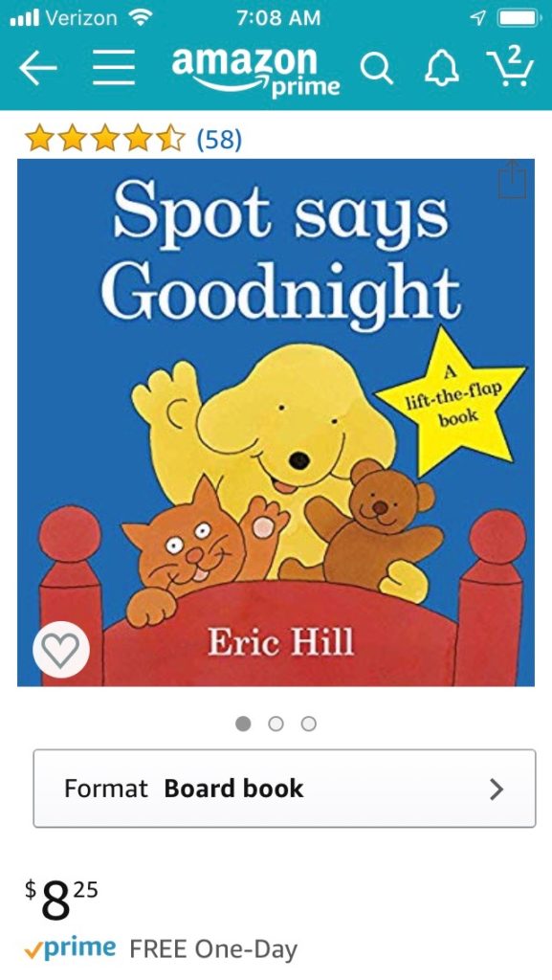Tap chevron arrow in Format box
This screenshot has height=980, width=552.
(x=497, y=790)
